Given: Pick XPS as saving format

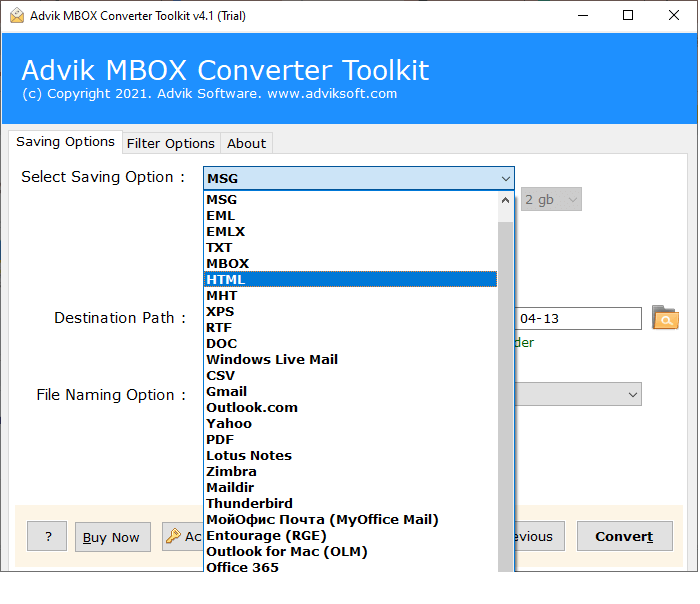Looking at the screenshot, I should pos(350,312).
